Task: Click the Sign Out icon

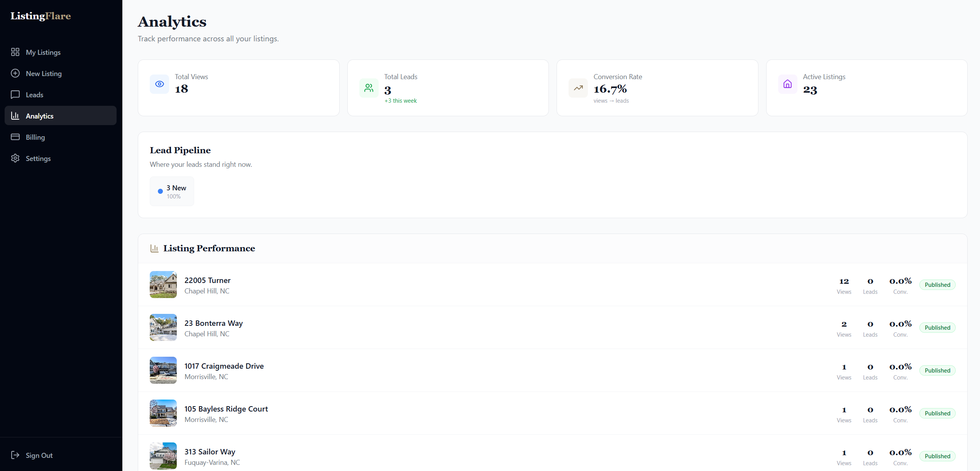Action: (15, 455)
